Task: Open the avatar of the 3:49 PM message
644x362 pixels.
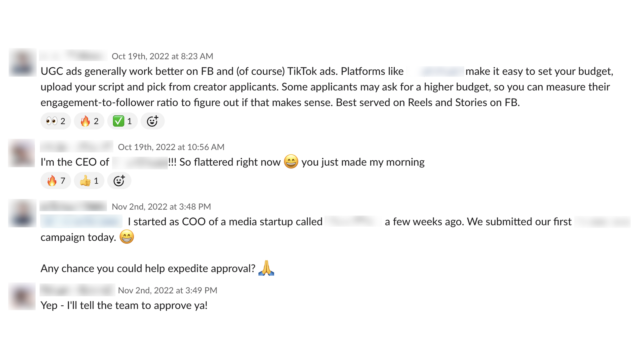Action: (x=22, y=296)
